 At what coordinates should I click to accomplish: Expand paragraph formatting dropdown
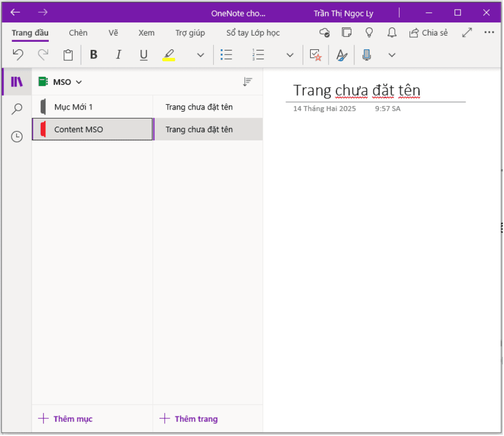tap(290, 55)
